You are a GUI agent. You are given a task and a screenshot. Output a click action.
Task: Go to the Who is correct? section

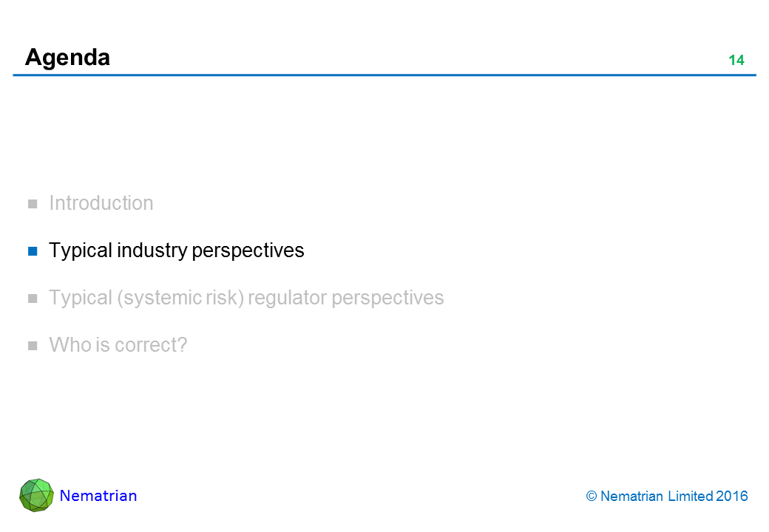pos(118,345)
